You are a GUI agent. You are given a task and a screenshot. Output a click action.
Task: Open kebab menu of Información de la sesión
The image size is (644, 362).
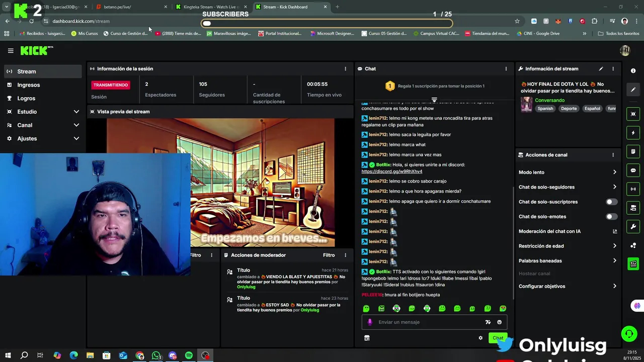tap(345, 69)
